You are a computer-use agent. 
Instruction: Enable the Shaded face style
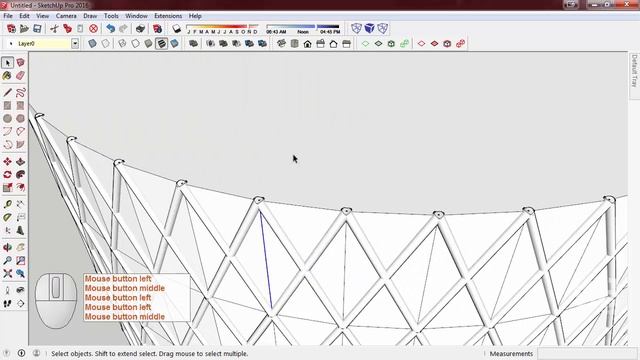149,43
